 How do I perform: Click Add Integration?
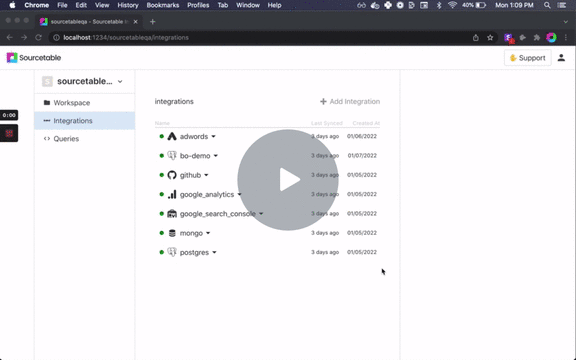point(350,101)
